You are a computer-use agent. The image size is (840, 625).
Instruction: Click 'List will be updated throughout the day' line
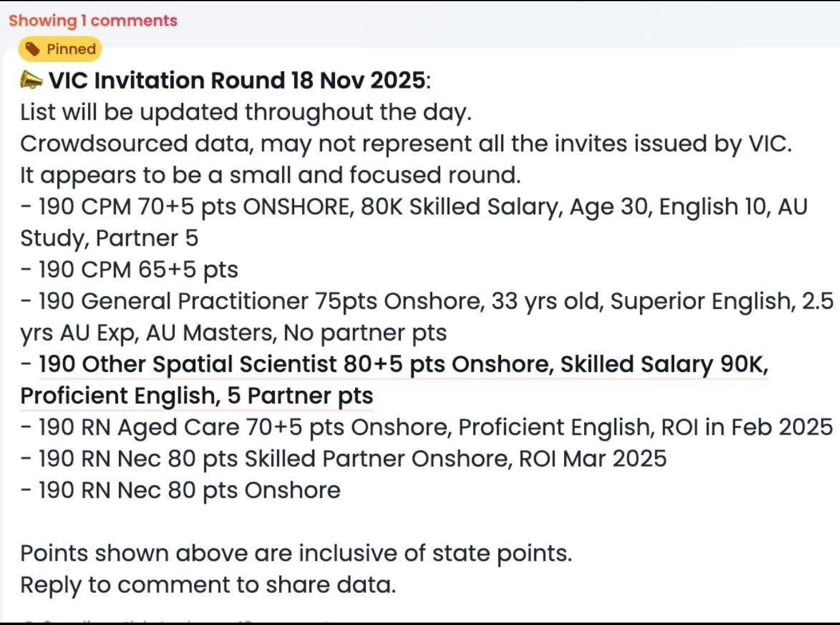click(x=246, y=112)
